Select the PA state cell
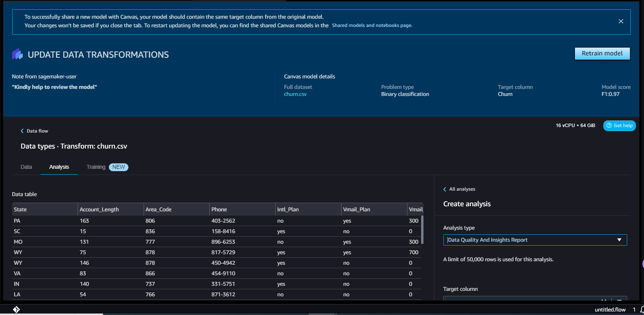This screenshot has height=315, width=644. click(17, 221)
